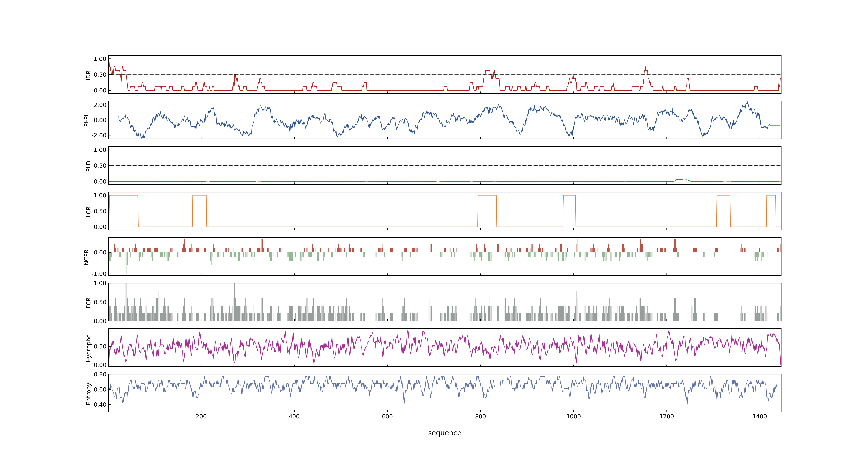Click the 2.00 tick of Pi-Pi panel
Viewport: 868px width, 463px height.
pyautogui.click(x=100, y=105)
